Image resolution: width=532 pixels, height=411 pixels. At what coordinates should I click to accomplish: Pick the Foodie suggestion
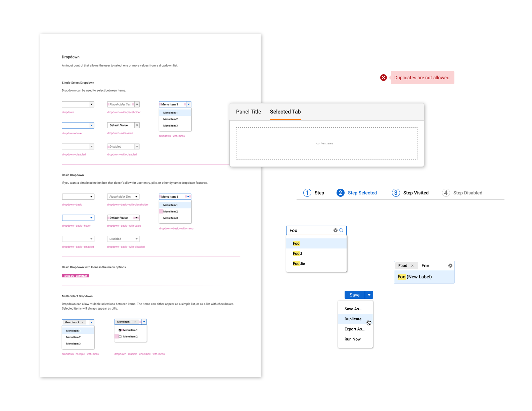click(316, 264)
